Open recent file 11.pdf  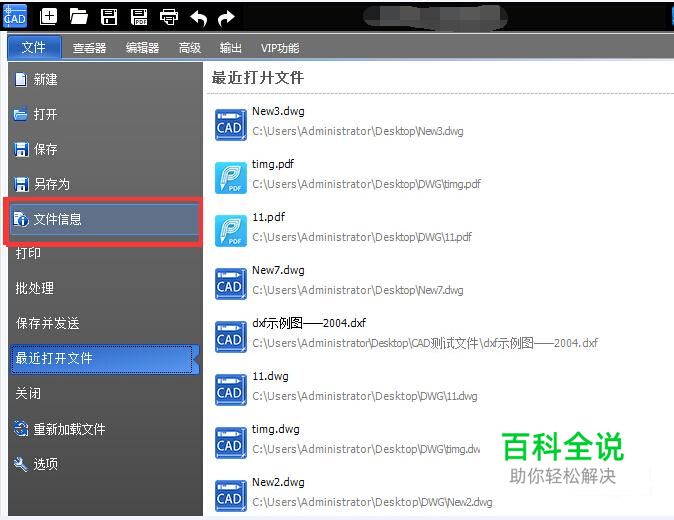click(268, 217)
